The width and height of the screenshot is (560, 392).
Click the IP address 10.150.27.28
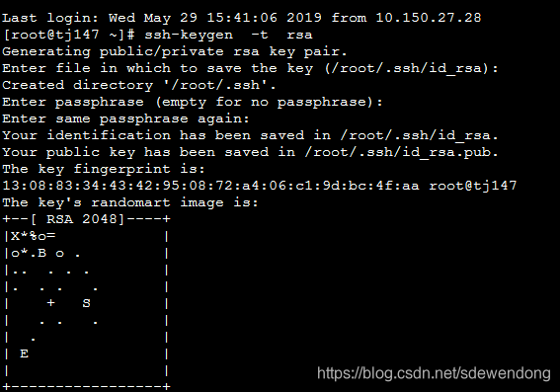point(429,18)
